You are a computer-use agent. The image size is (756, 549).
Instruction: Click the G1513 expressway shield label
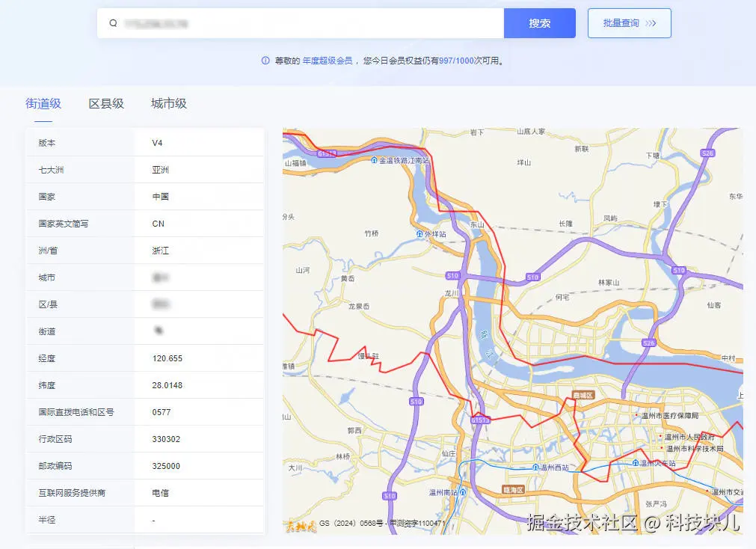[481, 420]
